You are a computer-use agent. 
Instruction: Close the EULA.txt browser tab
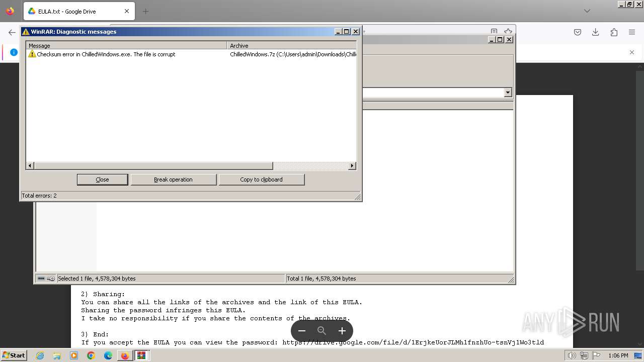tap(127, 11)
